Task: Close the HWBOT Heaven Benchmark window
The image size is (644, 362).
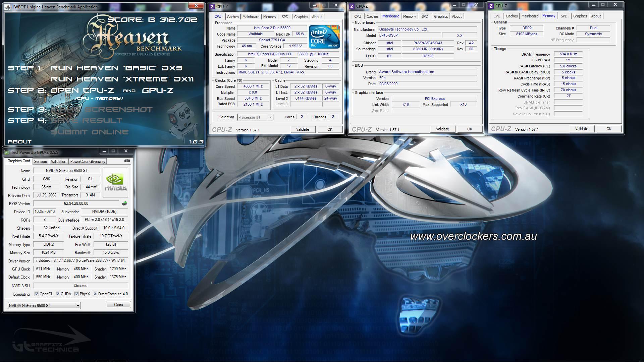Action: [x=196, y=5]
